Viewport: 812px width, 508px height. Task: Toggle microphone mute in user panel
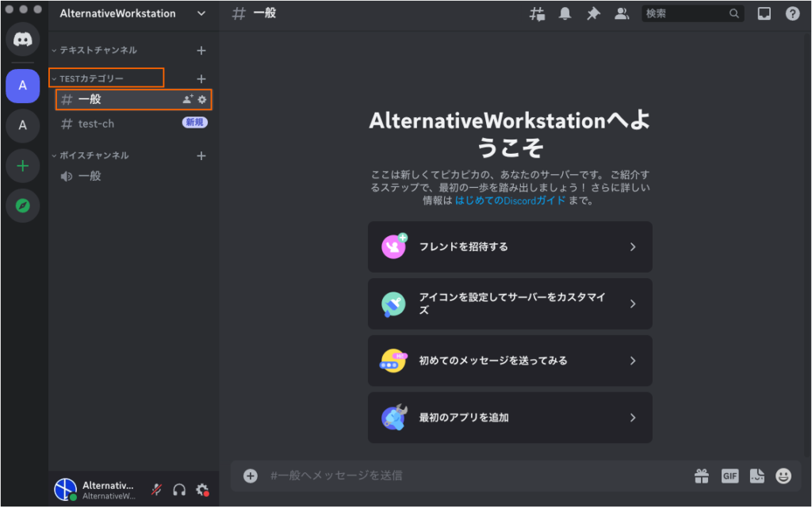pyautogui.click(x=157, y=490)
